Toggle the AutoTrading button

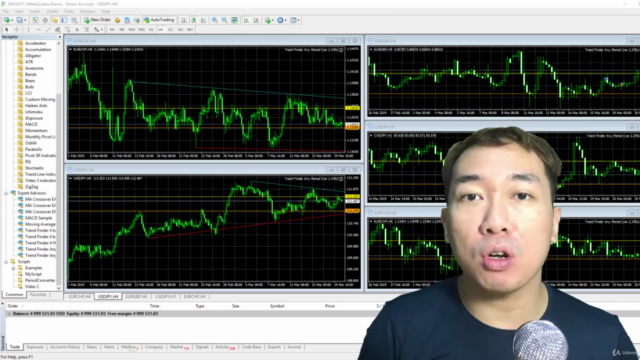tap(159, 20)
